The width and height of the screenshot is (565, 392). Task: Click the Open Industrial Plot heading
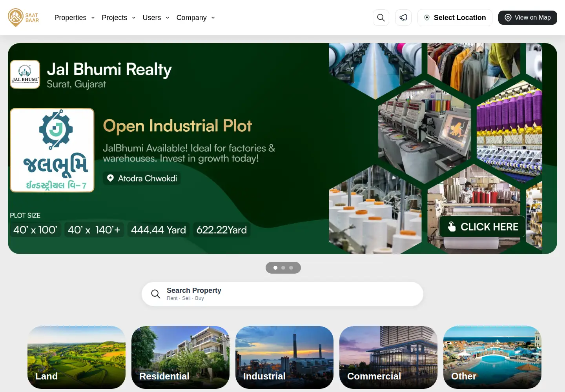click(x=177, y=126)
